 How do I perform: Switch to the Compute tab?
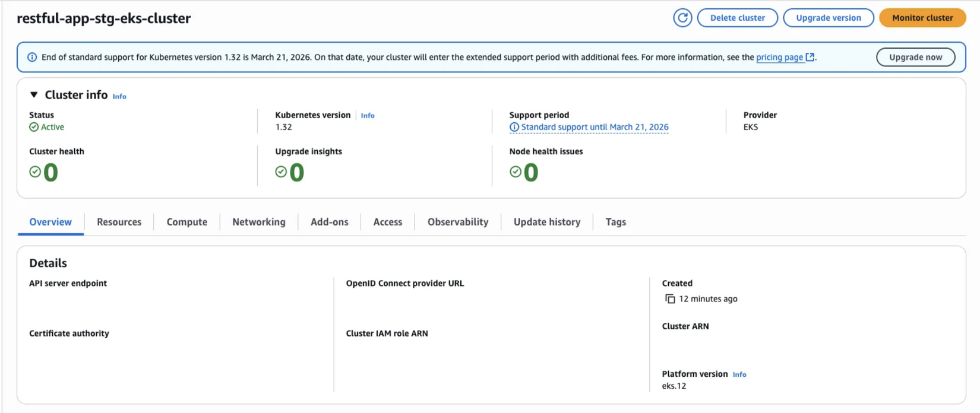point(186,222)
